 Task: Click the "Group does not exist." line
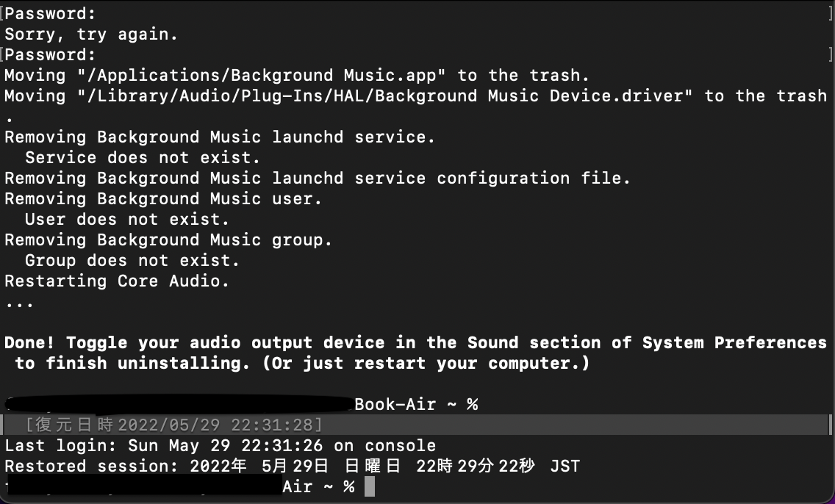[132, 260]
